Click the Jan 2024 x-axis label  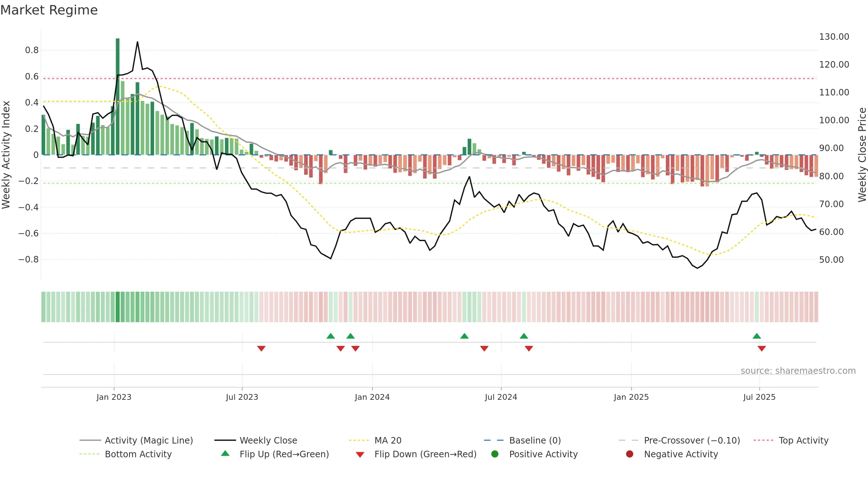[x=372, y=397]
